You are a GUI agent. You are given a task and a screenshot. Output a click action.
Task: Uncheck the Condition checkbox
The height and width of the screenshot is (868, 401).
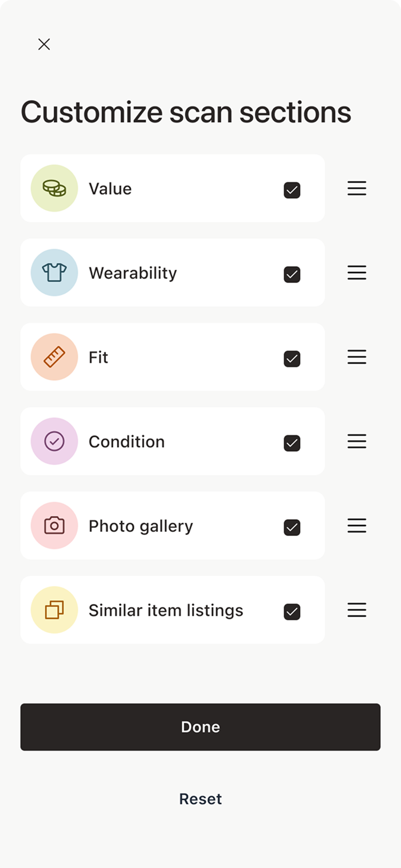(292, 443)
